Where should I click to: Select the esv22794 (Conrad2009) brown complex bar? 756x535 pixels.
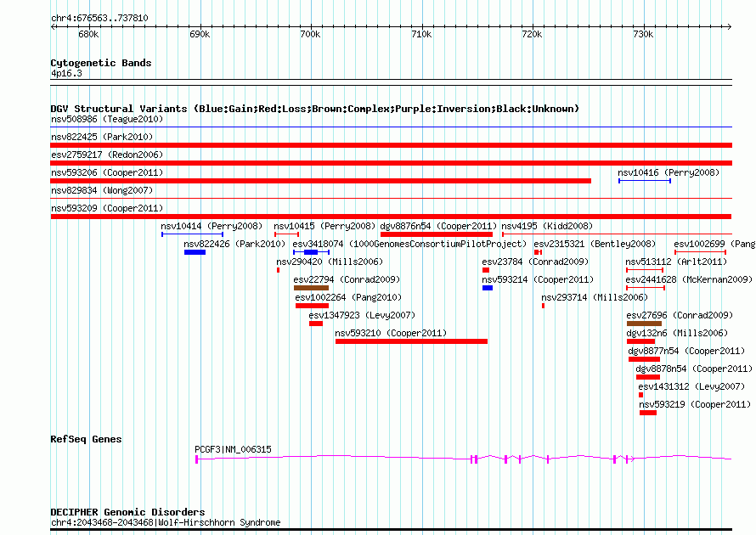[311, 288]
